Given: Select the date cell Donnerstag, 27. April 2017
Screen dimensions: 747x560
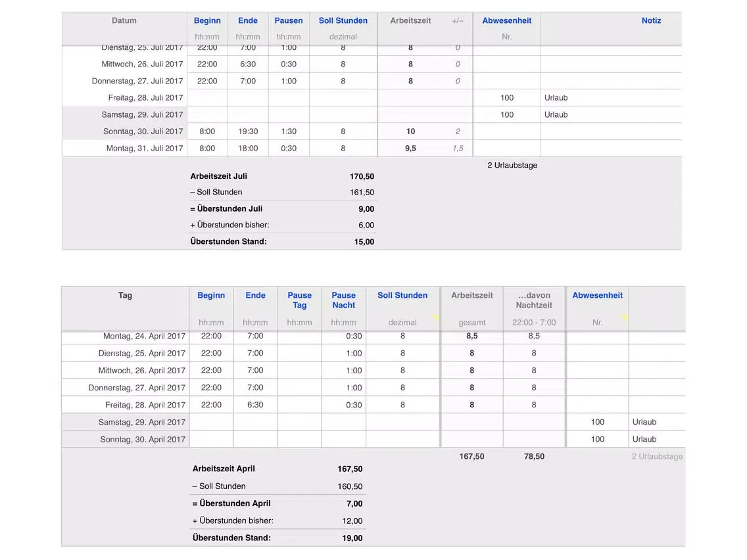Looking at the screenshot, I should pos(137,388).
